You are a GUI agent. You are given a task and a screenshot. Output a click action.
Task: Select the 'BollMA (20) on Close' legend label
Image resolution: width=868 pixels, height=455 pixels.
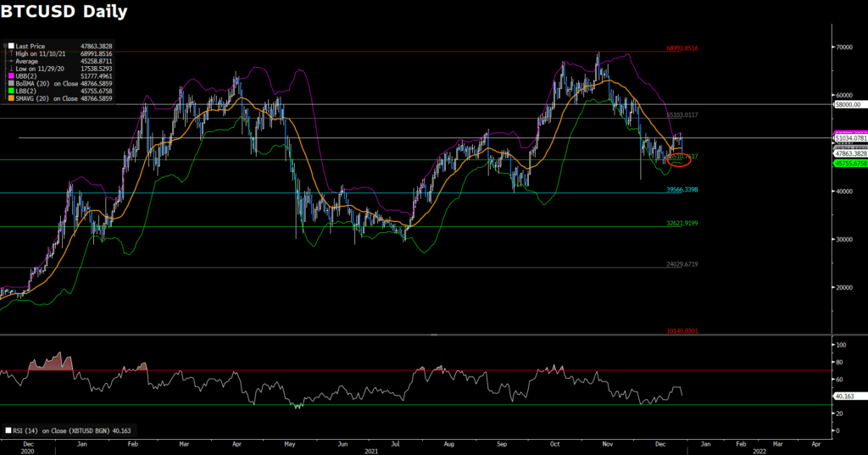tap(47, 84)
